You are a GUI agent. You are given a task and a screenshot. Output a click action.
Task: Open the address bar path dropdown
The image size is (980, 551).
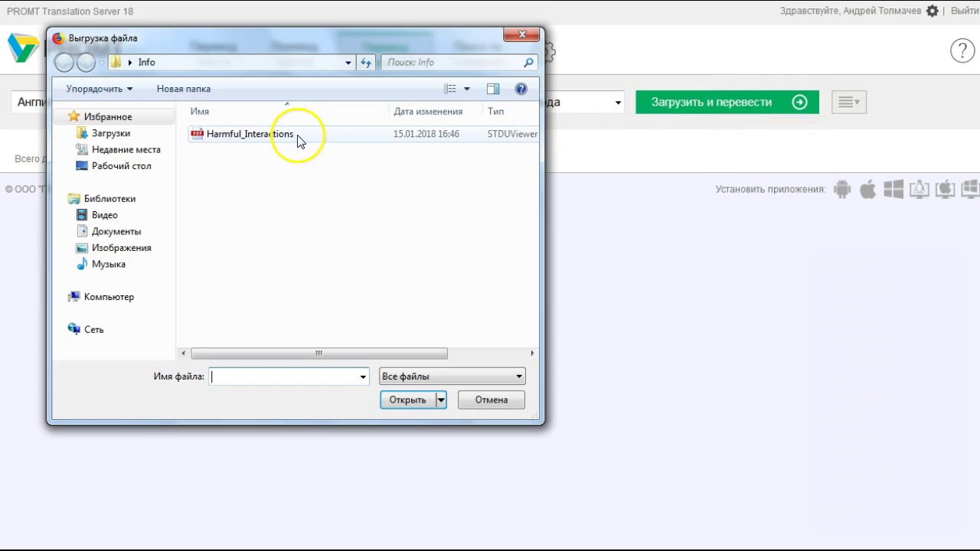click(x=348, y=63)
